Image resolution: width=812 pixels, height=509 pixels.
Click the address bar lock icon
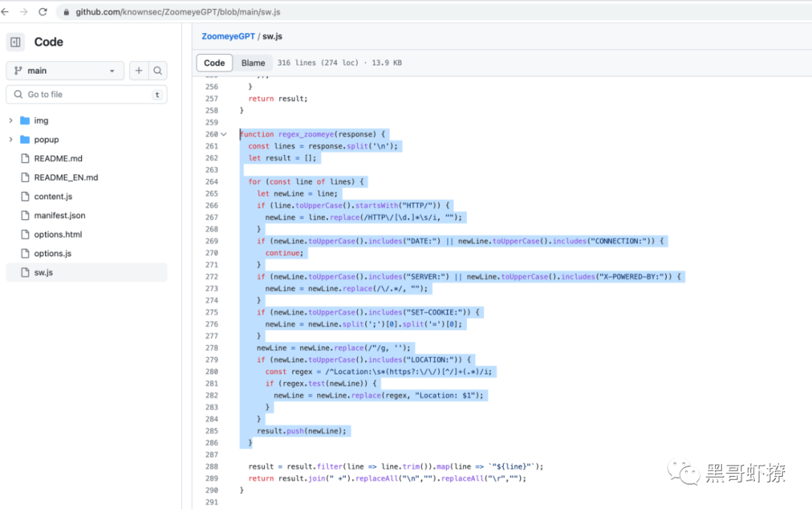(x=66, y=12)
